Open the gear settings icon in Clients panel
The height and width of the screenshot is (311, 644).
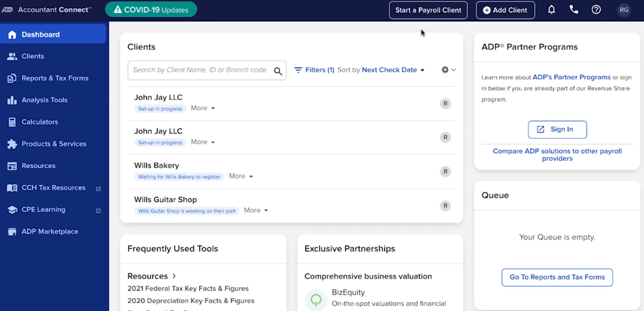click(445, 70)
